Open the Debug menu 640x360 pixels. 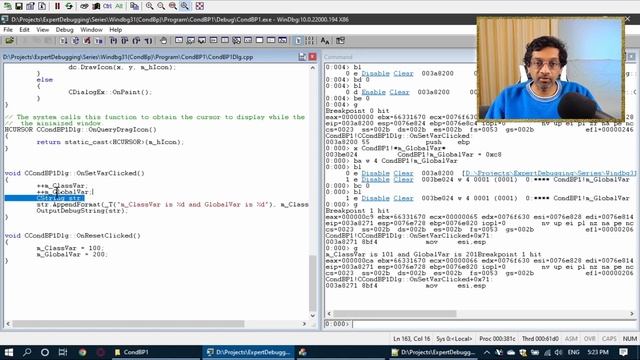click(64, 30)
